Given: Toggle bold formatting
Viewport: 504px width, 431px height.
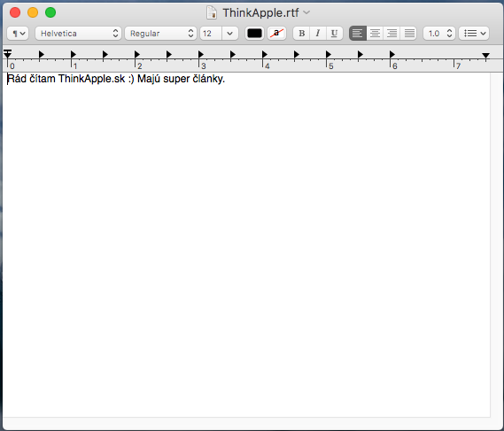Looking at the screenshot, I should point(301,34).
